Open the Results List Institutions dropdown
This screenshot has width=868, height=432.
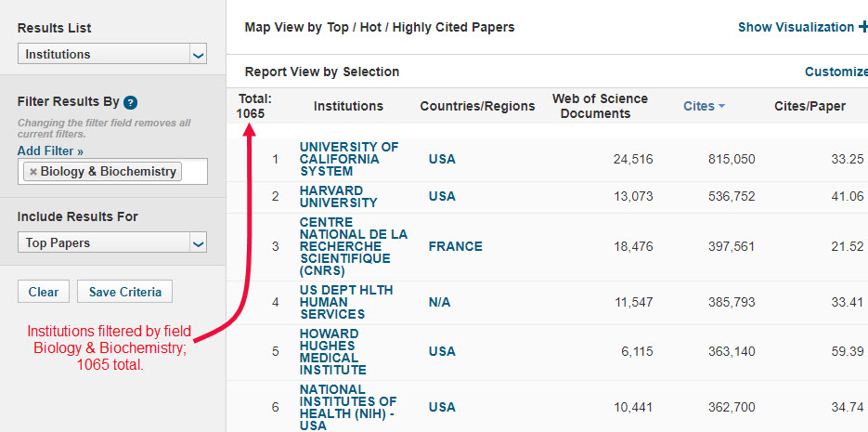click(112, 55)
